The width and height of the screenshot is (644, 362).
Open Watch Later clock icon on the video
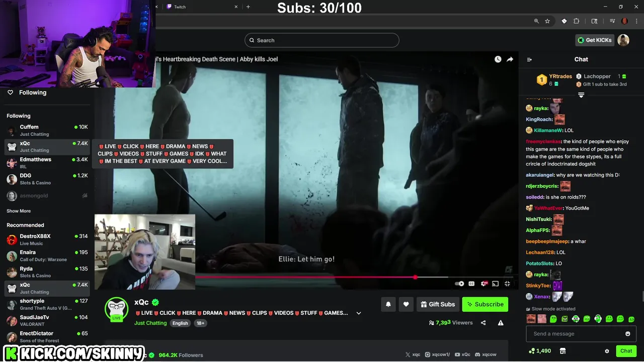[x=498, y=59]
